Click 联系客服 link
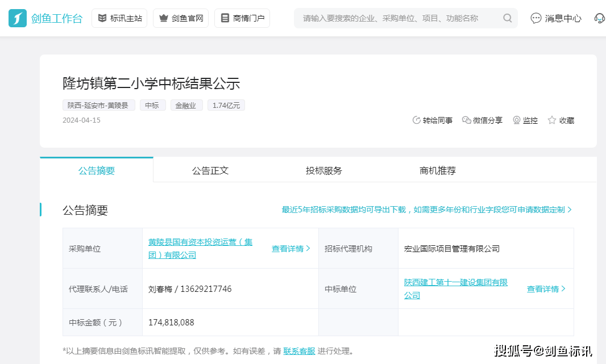Viewport: 606px width, 364px height. coord(299,352)
